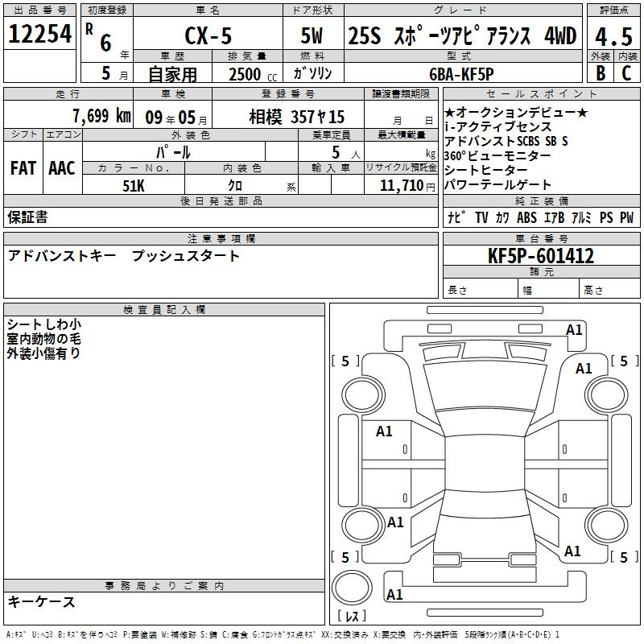Click sales point アドバンストSCBS SB S
Image resolution: width=644 pixels, height=644 pixels.
point(506,141)
